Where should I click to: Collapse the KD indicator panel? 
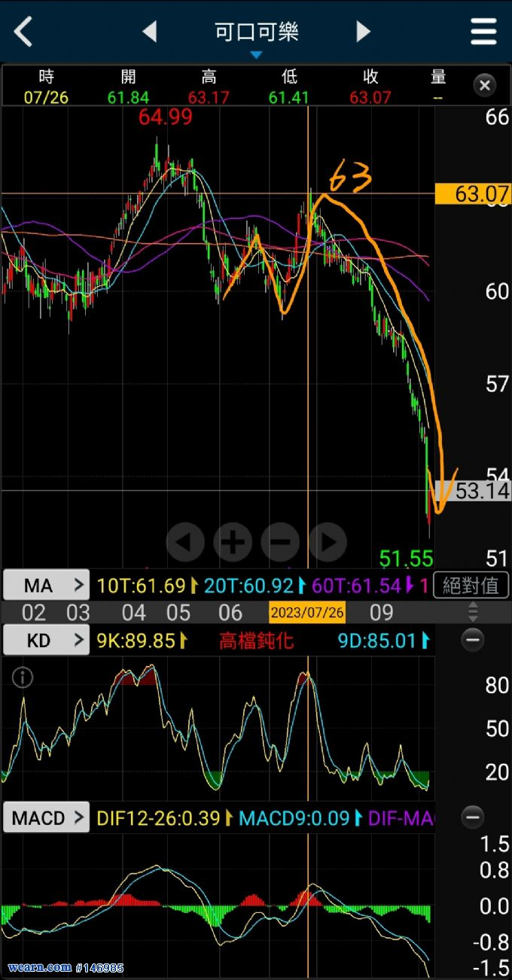click(472, 641)
